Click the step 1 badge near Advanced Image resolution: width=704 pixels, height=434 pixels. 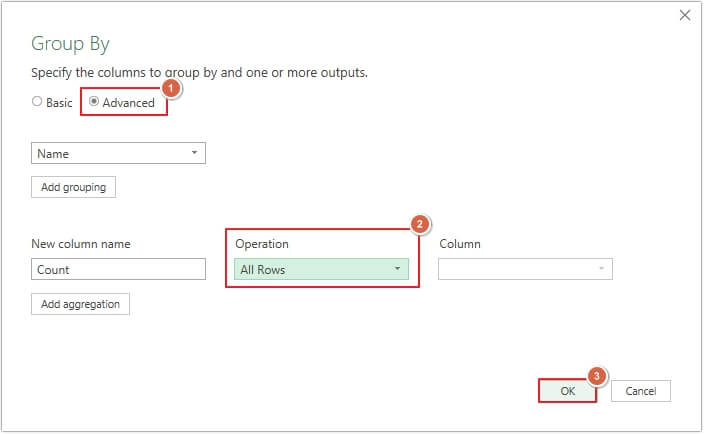pos(170,89)
